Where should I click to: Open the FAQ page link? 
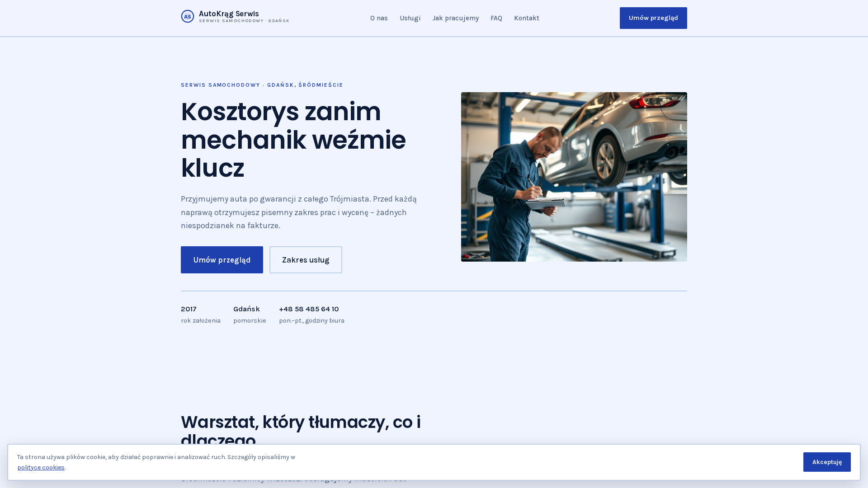[x=496, y=18]
